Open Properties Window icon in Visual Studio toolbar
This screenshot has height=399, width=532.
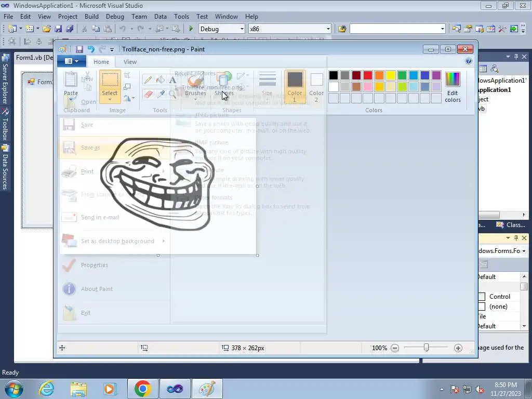468,29
